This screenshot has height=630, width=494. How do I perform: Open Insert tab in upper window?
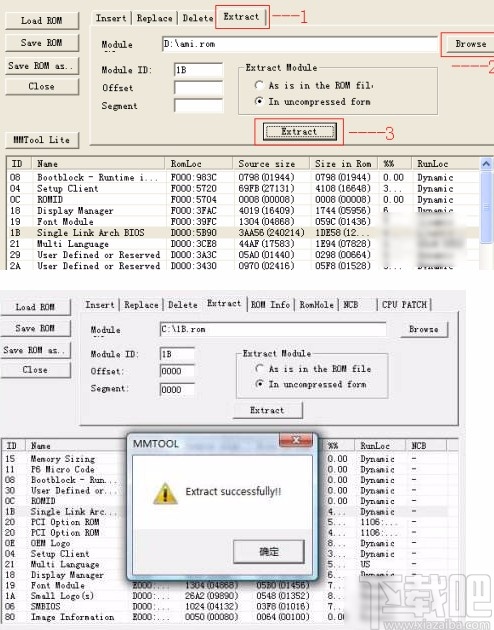click(111, 18)
